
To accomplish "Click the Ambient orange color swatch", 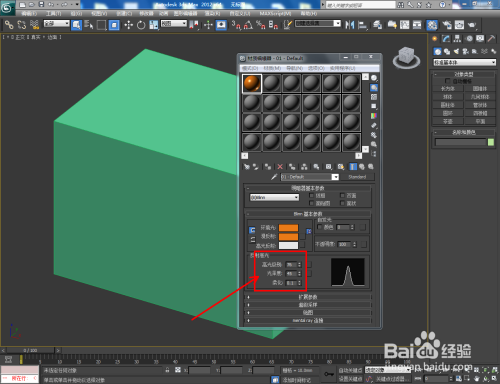I will pyautogui.click(x=288, y=228).
